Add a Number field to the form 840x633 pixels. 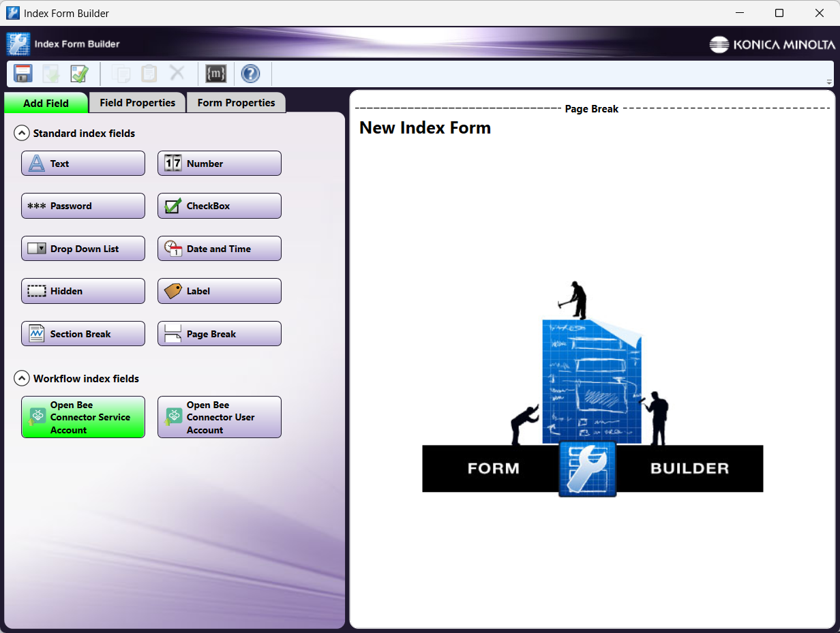[x=219, y=163]
